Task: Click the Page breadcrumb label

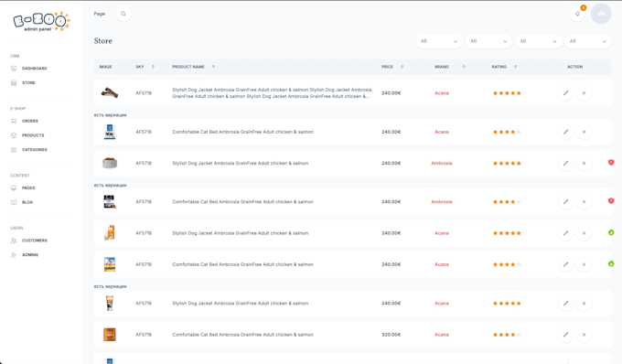Action: pos(100,14)
